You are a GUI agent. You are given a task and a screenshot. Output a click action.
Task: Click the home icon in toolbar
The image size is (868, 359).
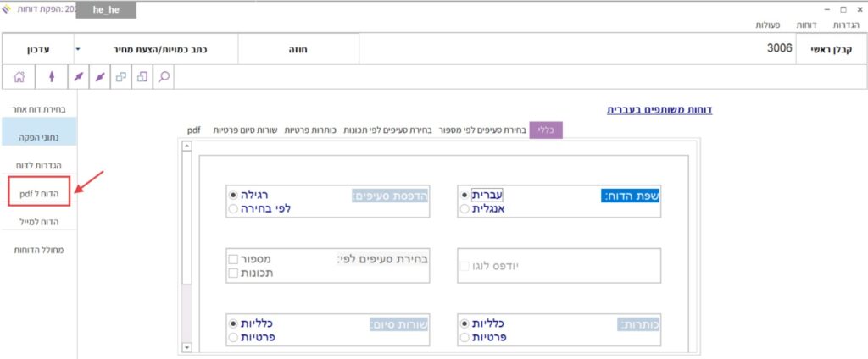tap(19, 76)
